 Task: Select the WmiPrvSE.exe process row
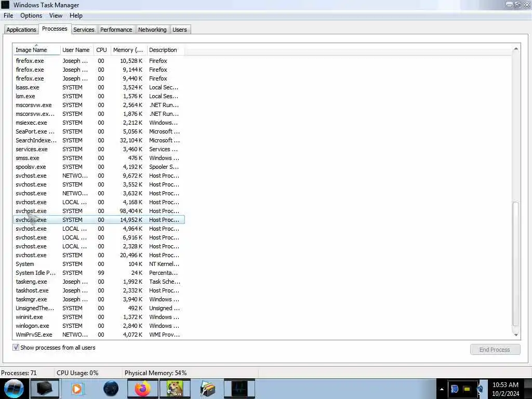[99, 334]
